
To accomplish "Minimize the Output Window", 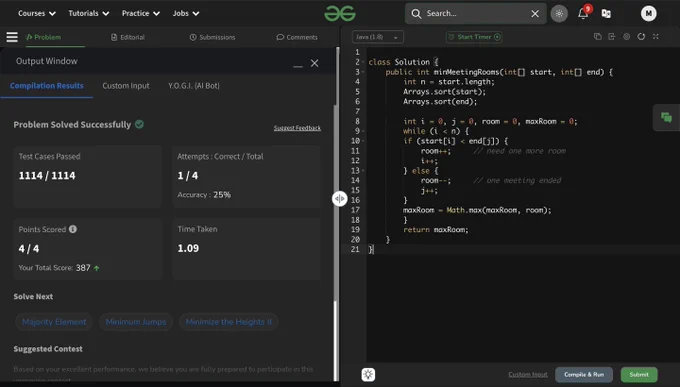I will coord(298,66).
